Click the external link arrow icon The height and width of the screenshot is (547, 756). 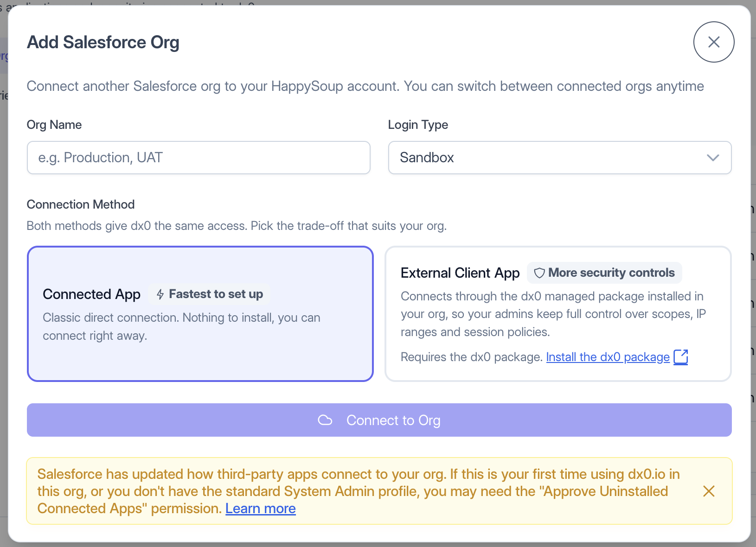(x=681, y=357)
